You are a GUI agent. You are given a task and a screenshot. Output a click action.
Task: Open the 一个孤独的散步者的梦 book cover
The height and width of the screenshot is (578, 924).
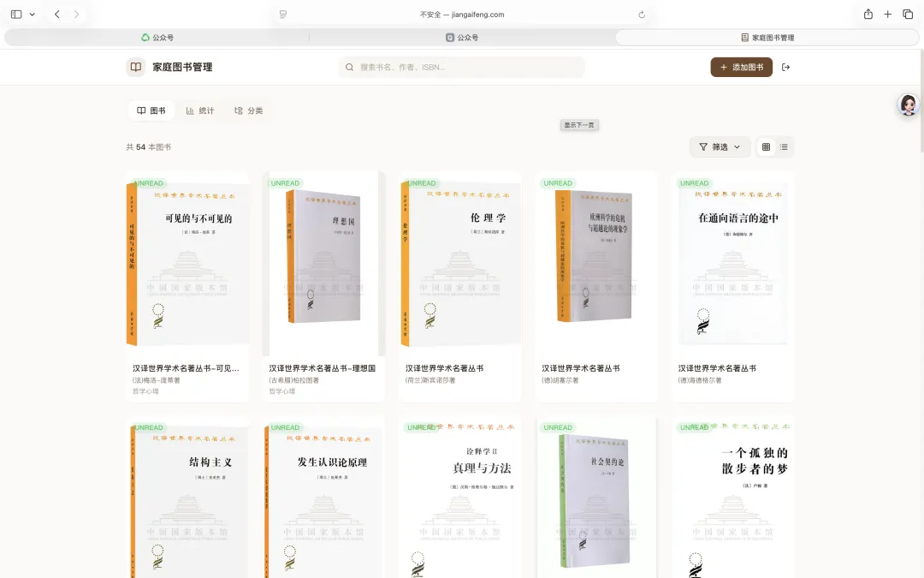tap(733, 498)
